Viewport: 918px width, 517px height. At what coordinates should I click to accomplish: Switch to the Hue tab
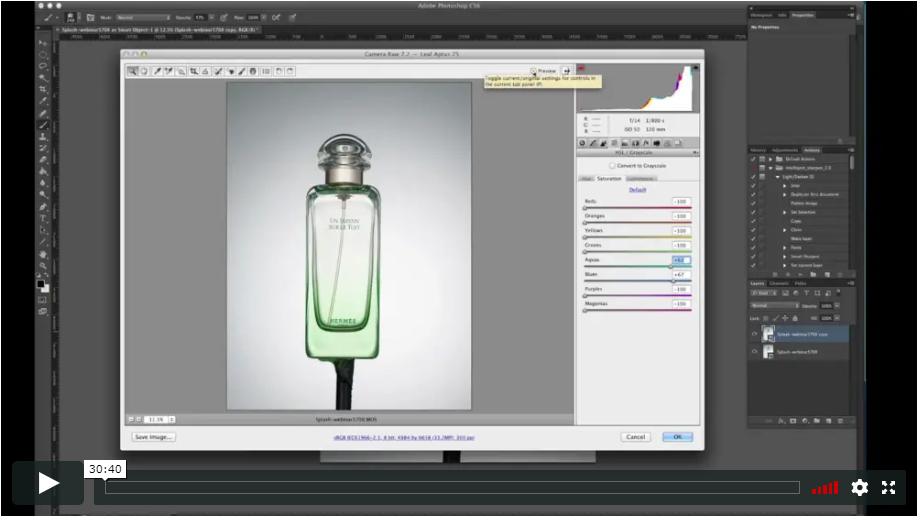(586, 179)
